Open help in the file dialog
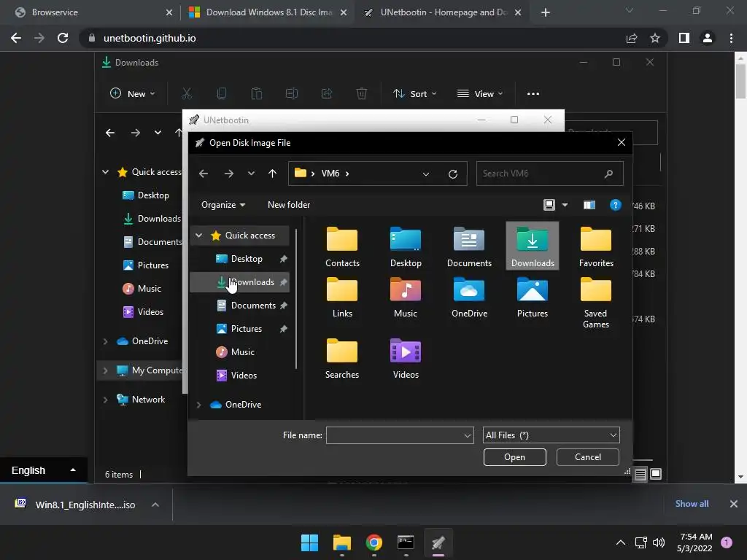 615,205
